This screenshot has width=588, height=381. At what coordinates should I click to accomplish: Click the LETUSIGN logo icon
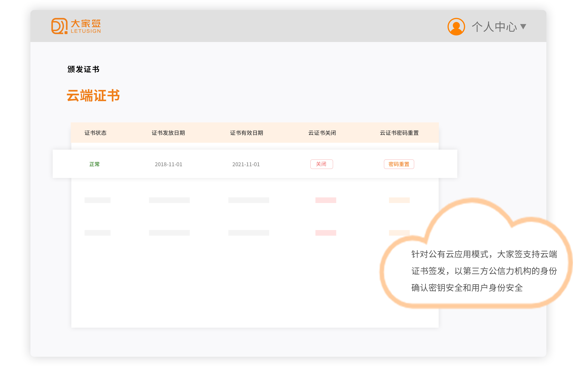tap(59, 26)
